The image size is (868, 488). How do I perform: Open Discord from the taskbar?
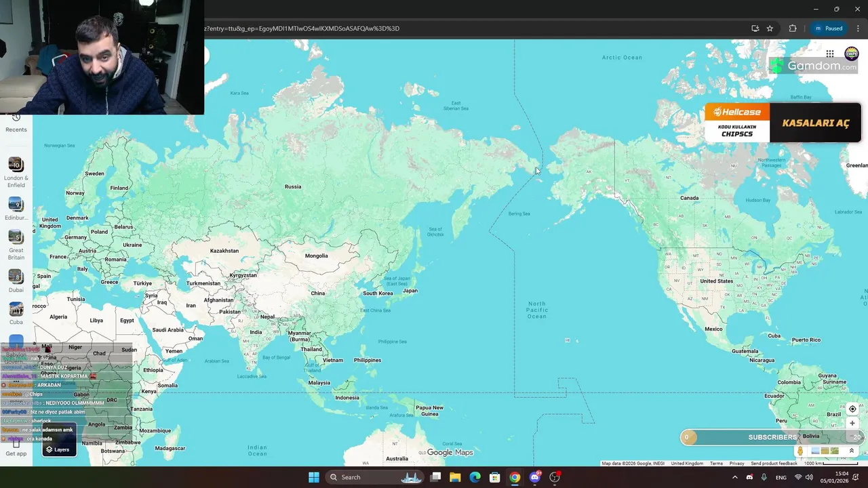[x=535, y=477]
